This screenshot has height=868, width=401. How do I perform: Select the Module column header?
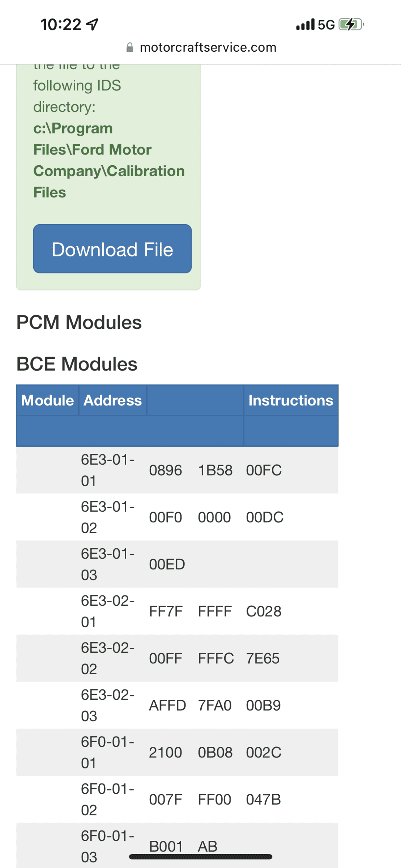(47, 400)
